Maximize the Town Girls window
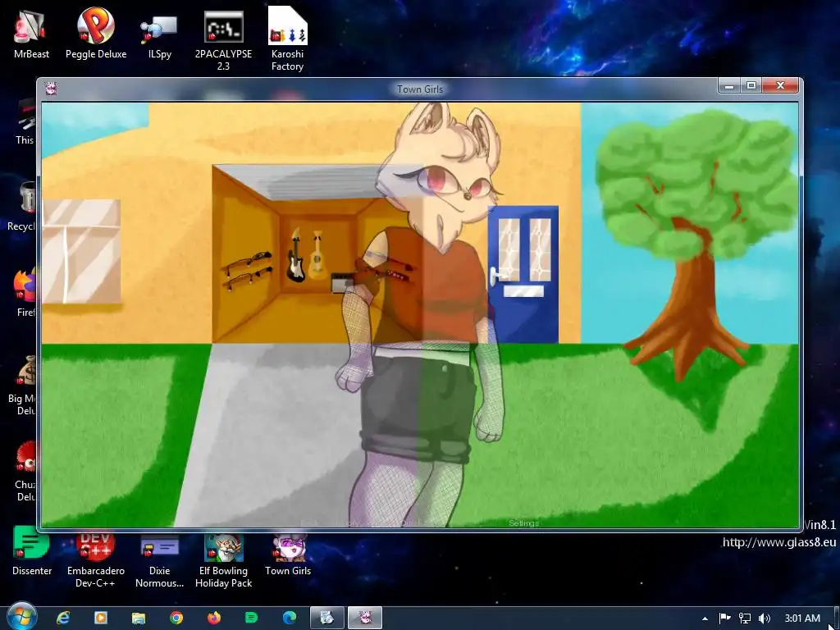The width and height of the screenshot is (840, 630). (x=751, y=85)
